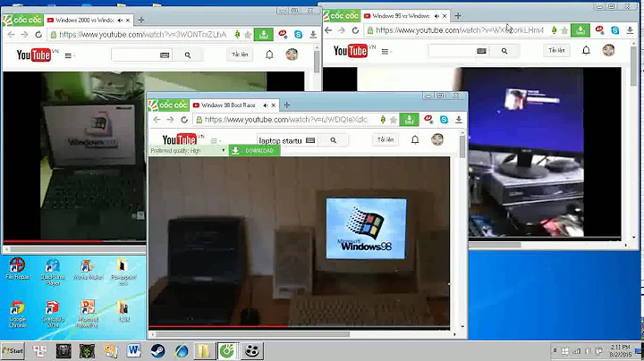Click the Cốc Cốc browser taskbar icon

tap(227, 351)
